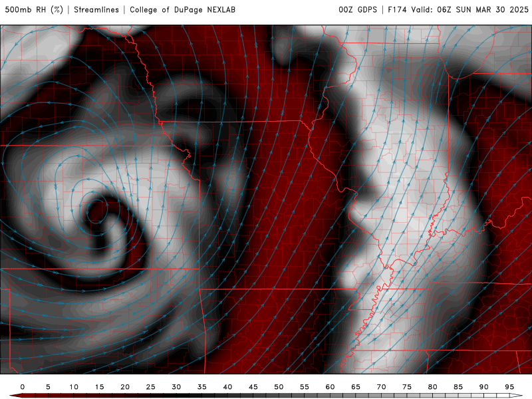Select the "Streamlines" label in the header

pos(96,9)
